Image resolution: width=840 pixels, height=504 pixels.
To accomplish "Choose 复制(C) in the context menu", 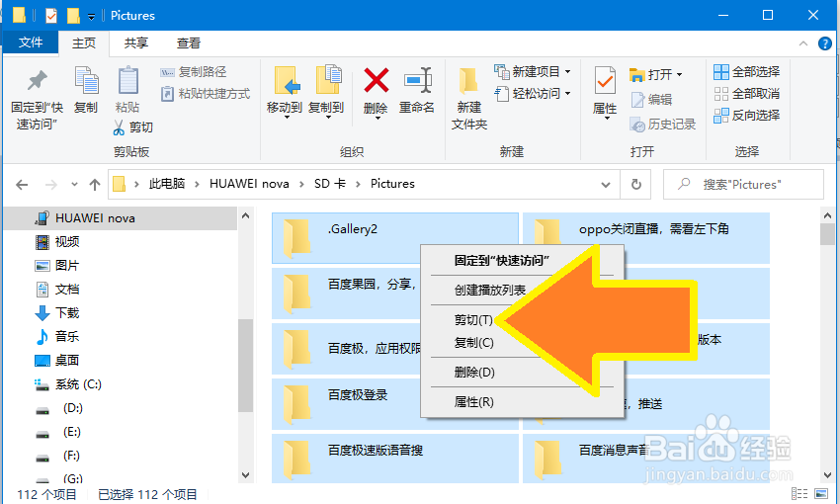I will click(473, 343).
